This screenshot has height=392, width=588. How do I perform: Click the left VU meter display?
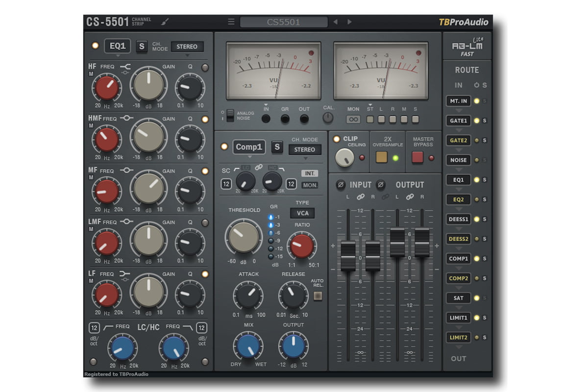pyautogui.click(x=274, y=71)
